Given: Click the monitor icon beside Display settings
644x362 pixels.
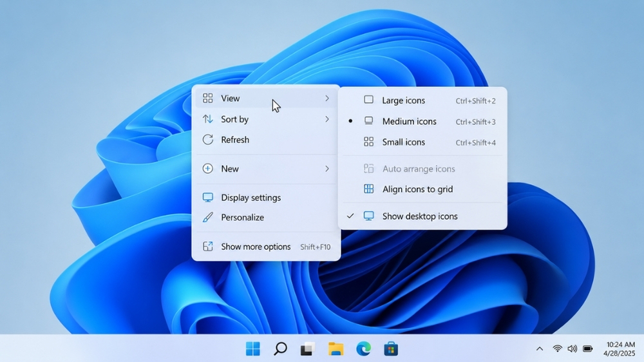Looking at the screenshot, I should click(x=208, y=198).
